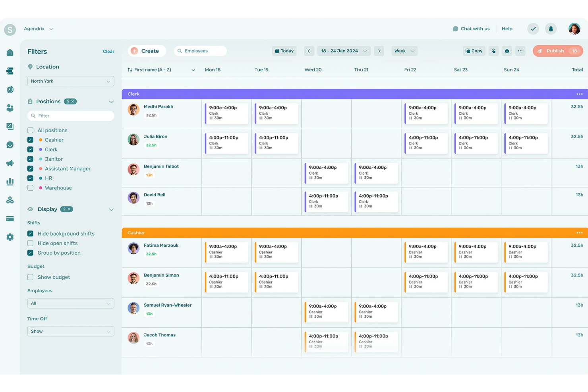Screen dimensions: 588x392
Task: Collapse the Positions filter section
Action: tap(111, 101)
